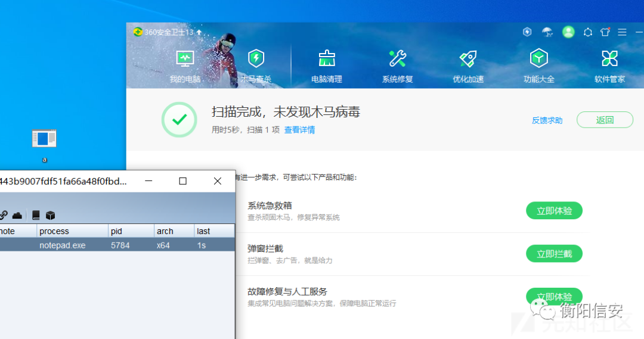This screenshot has width=644, height=339.
Task: Click the last check-in value 1s
Action: pyautogui.click(x=202, y=245)
